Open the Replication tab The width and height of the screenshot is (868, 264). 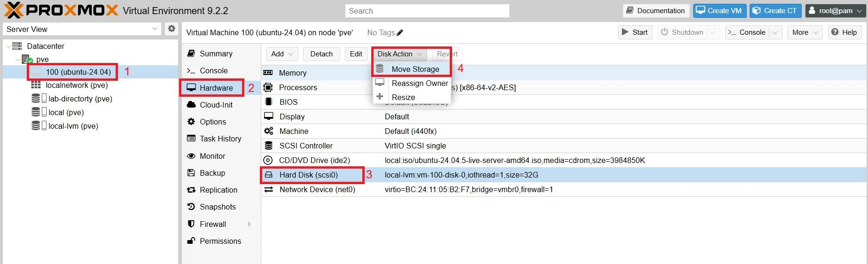point(221,190)
